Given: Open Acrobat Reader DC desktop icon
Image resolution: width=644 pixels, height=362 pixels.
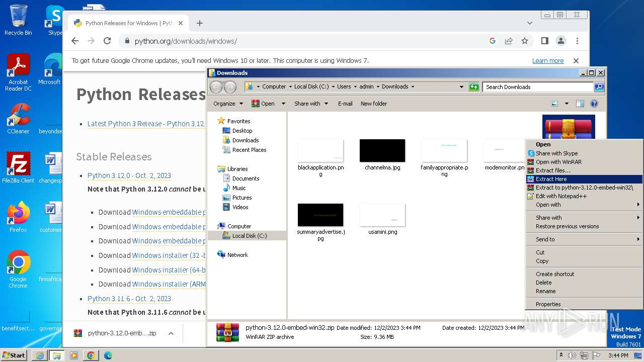Looking at the screenshot, I should coord(18,72).
